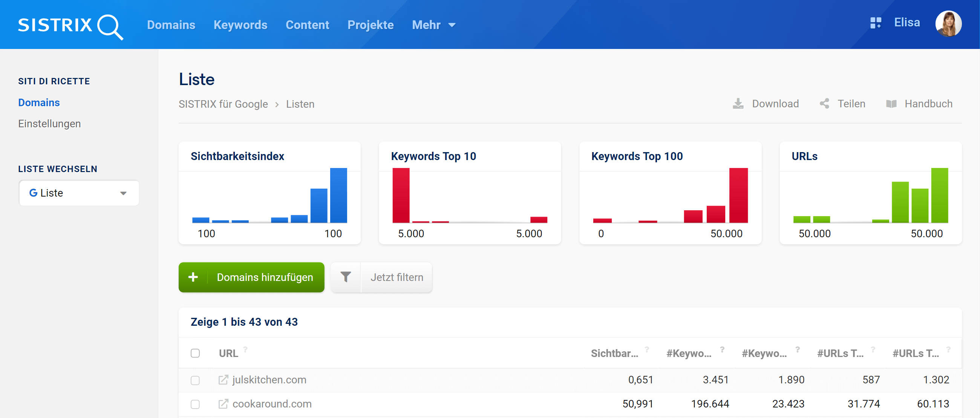This screenshot has height=418, width=980.
Task: Open cookaround.com external link icon
Action: coord(223,404)
